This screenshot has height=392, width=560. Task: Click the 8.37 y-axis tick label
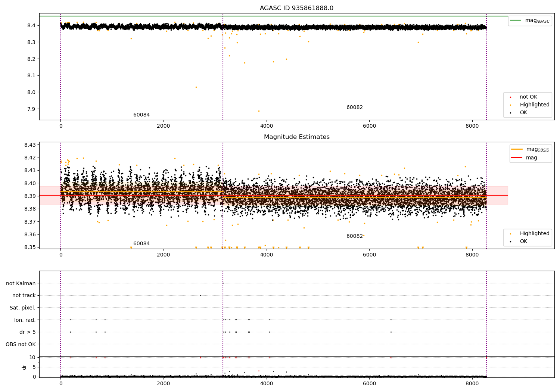30,222
